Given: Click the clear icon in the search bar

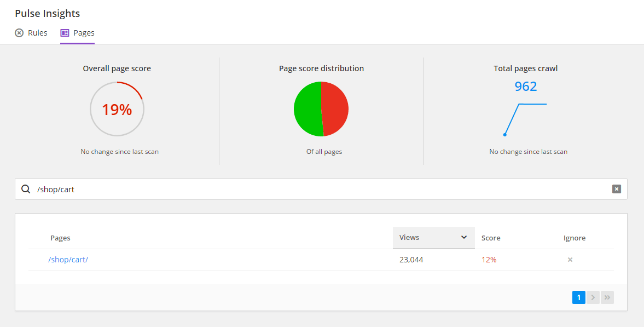Looking at the screenshot, I should click(617, 188).
